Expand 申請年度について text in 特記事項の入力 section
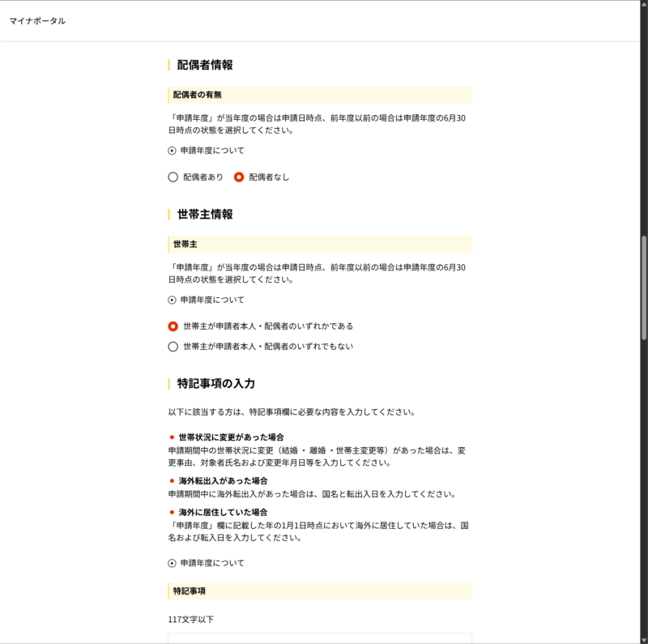This screenshot has height=644, width=648. 212,563
